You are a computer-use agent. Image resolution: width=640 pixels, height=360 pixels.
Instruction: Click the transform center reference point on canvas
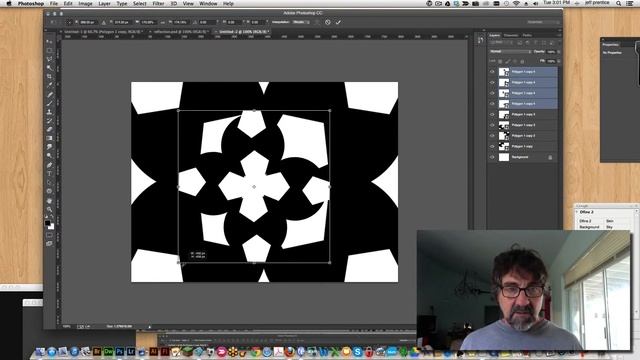coord(254,187)
